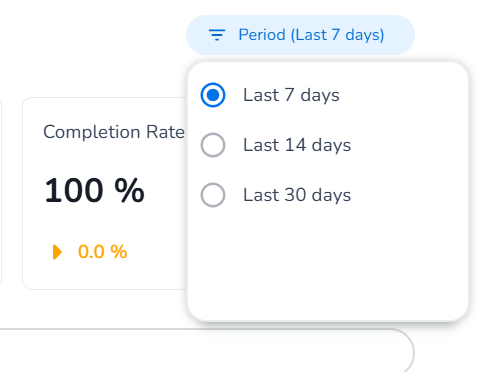Image resolution: width=504 pixels, height=372 pixels.
Task: Click the Completion Rate card title
Action: click(x=114, y=132)
